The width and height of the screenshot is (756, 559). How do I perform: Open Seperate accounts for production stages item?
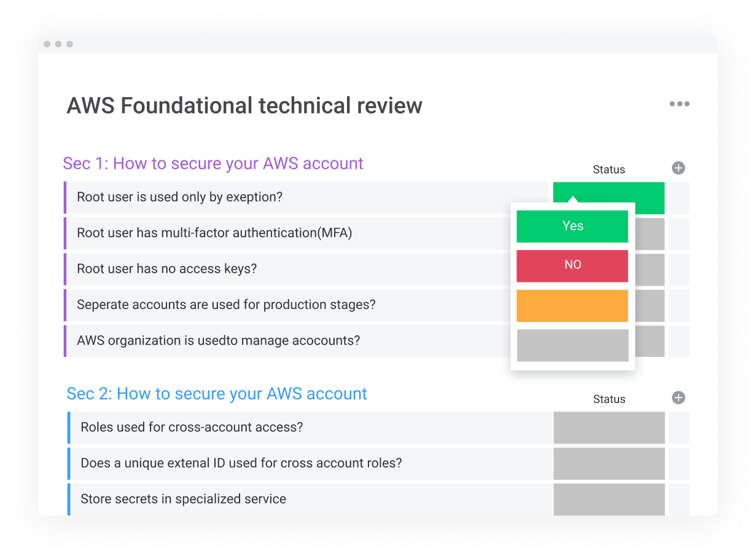tap(226, 305)
